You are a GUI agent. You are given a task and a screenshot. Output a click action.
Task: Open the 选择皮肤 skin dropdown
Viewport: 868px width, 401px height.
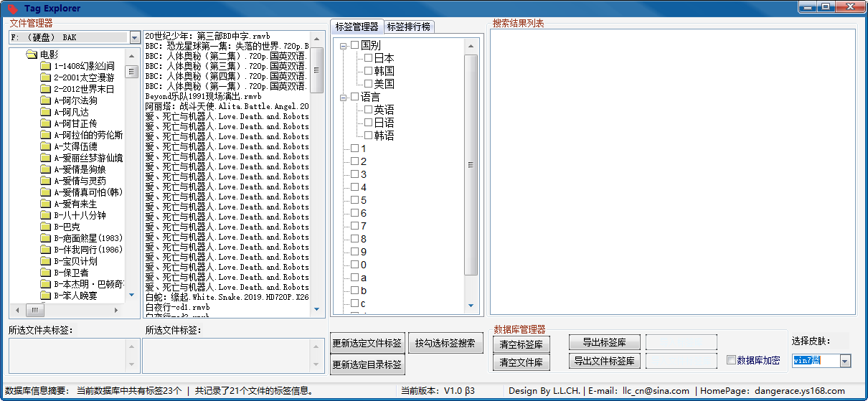pyautogui.click(x=844, y=362)
